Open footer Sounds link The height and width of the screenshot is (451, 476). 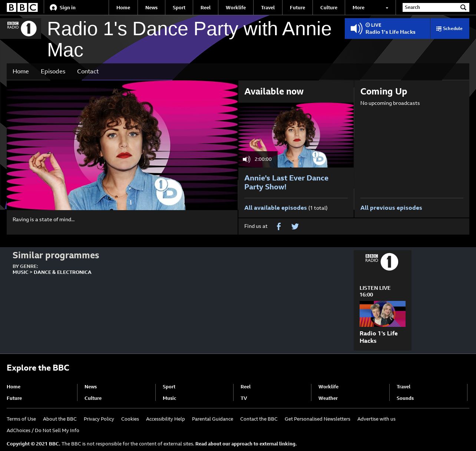click(x=405, y=398)
